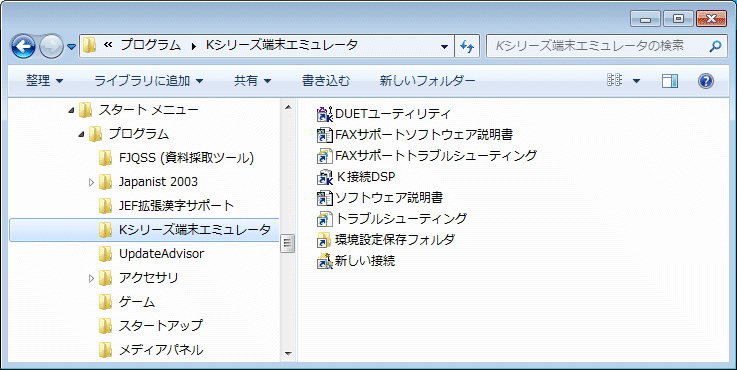This screenshot has height=370, width=737.
Task: Click the arrow between プログラム and Kシリーズ端末エミュレータ
Action: tap(194, 46)
